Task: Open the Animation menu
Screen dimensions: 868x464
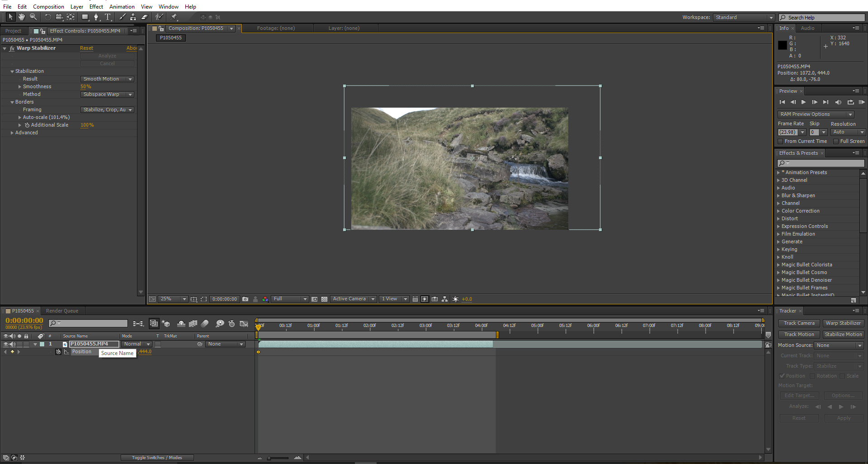Action: [122, 6]
